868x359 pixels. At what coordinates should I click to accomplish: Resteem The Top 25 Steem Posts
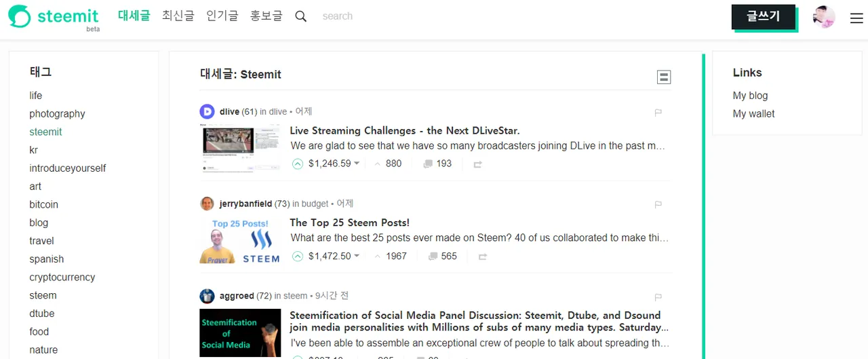[483, 257]
